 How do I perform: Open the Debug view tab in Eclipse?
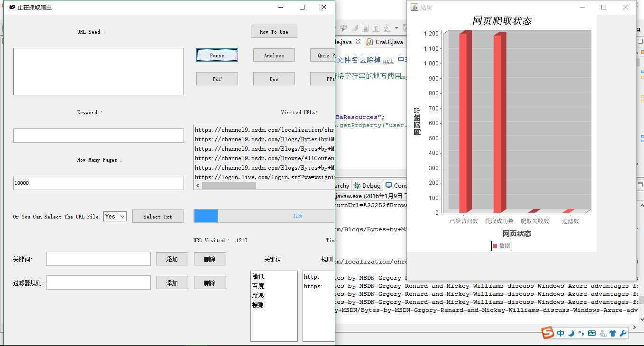pos(367,185)
